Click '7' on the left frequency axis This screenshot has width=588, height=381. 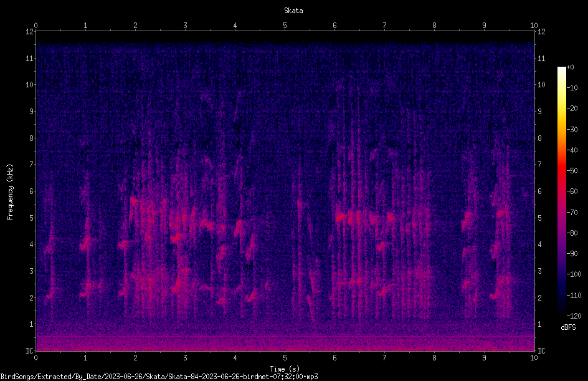31,165
